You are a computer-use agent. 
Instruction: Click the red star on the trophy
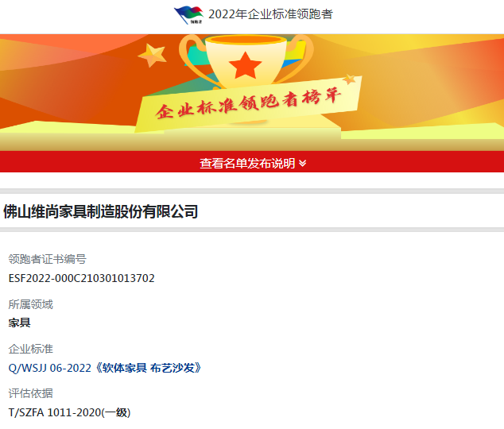tap(246, 65)
